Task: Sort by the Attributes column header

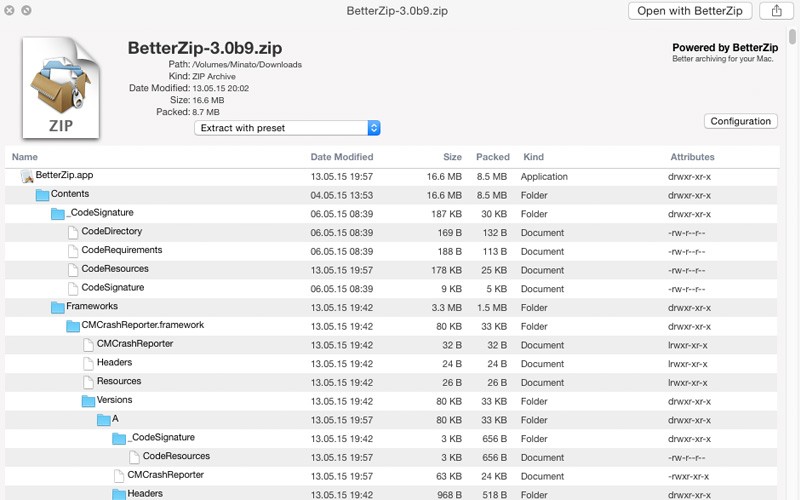Action: point(692,157)
